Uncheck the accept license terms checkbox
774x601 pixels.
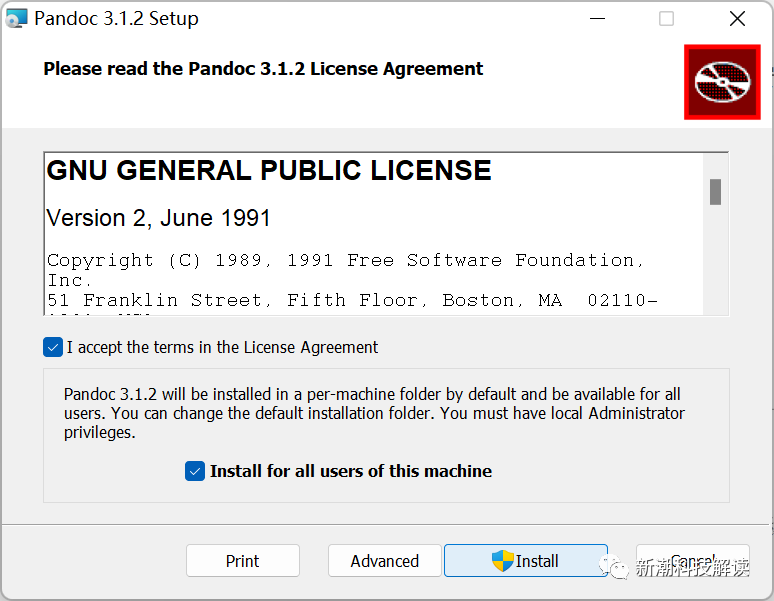pyautogui.click(x=53, y=347)
